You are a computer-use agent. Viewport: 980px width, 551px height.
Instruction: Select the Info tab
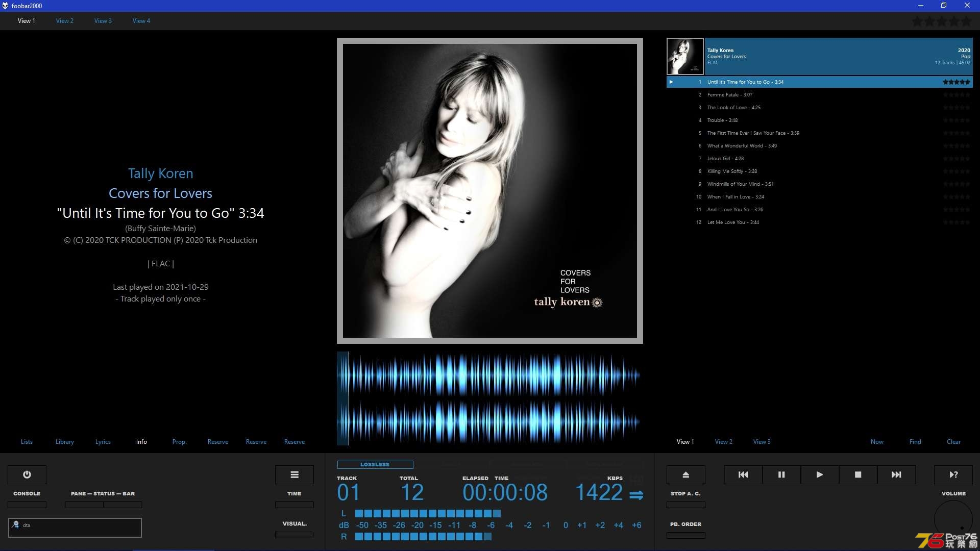coord(141,442)
